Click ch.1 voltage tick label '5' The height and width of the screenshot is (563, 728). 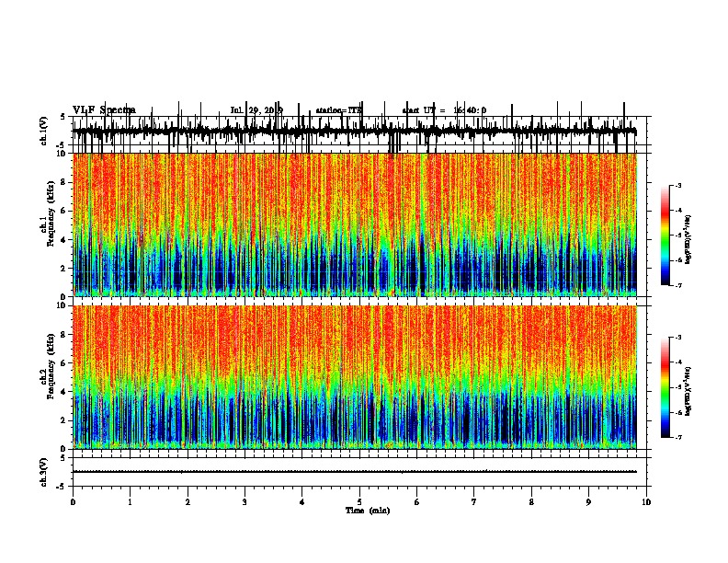(63, 117)
